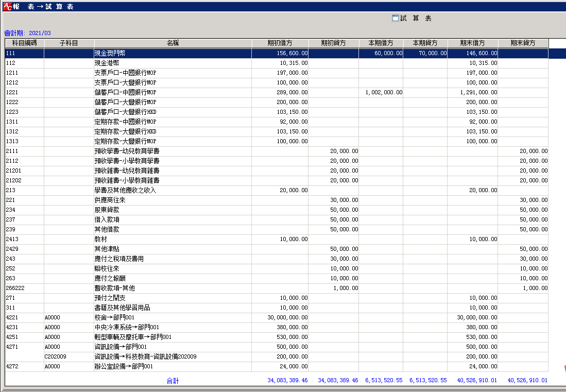Click the 合計 total label

(x=173, y=381)
